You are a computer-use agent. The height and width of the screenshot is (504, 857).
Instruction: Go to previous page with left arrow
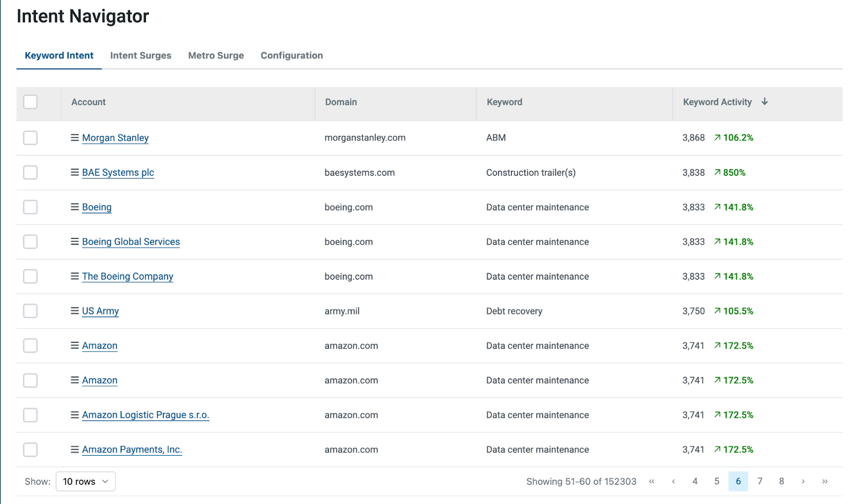point(673,482)
